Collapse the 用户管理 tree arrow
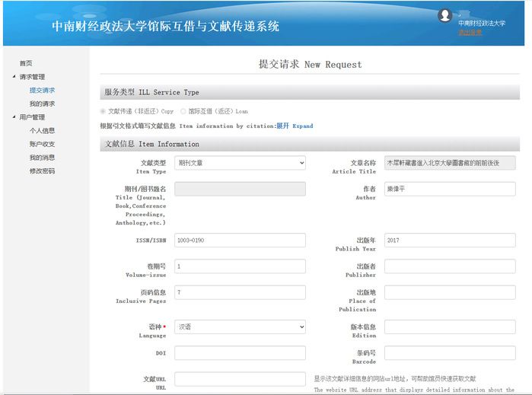532x395 pixels. (14, 117)
